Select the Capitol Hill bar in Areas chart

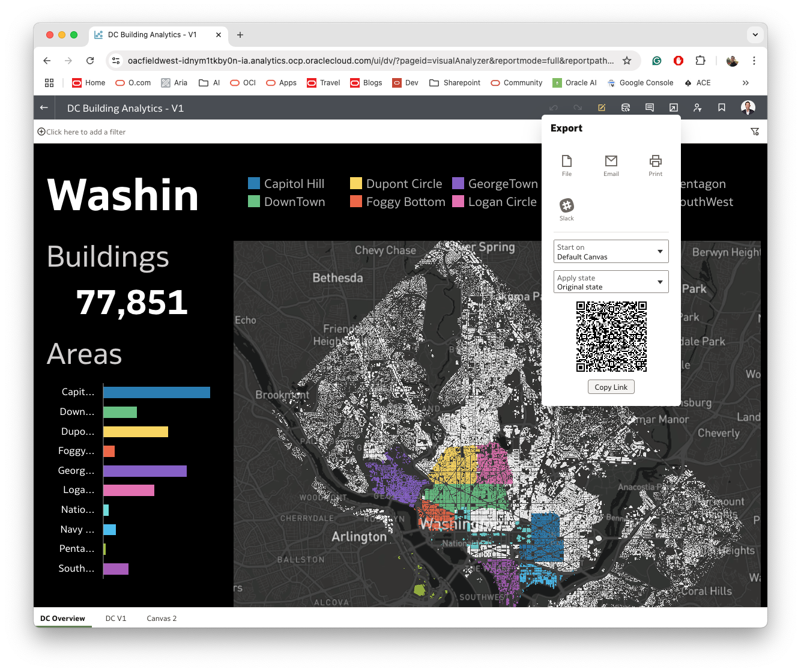[157, 392]
